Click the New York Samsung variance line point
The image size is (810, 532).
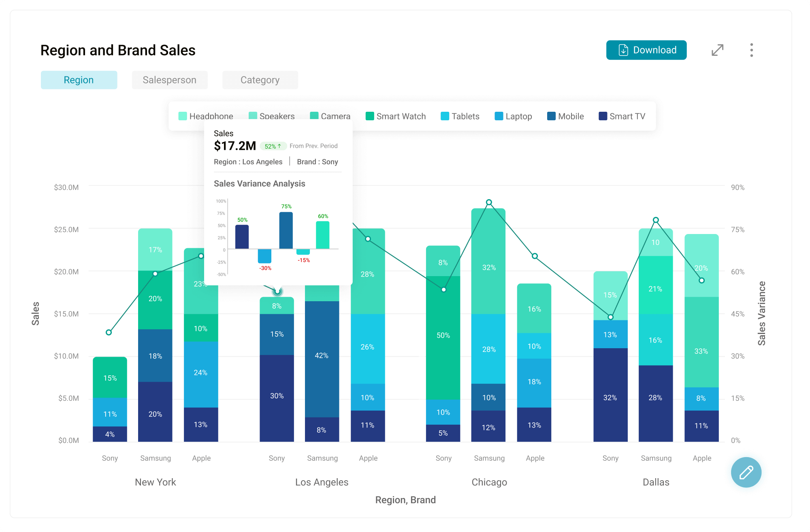[155, 274]
